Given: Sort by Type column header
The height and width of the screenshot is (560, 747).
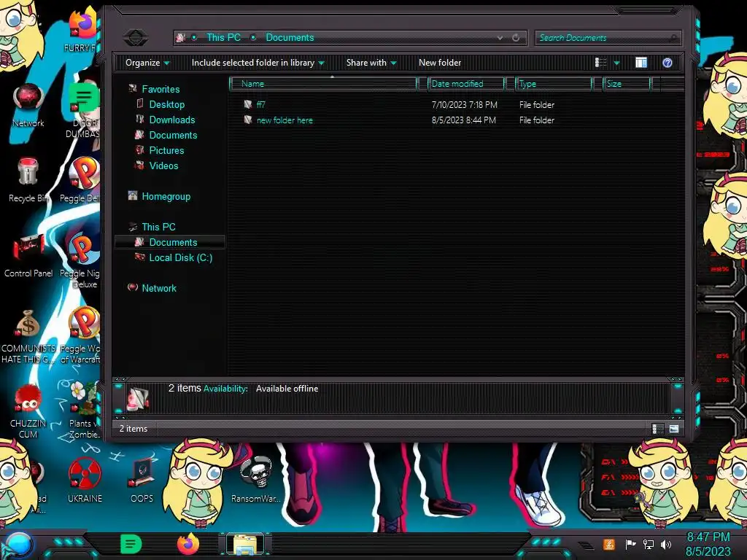Looking at the screenshot, I should click(554, 84).
